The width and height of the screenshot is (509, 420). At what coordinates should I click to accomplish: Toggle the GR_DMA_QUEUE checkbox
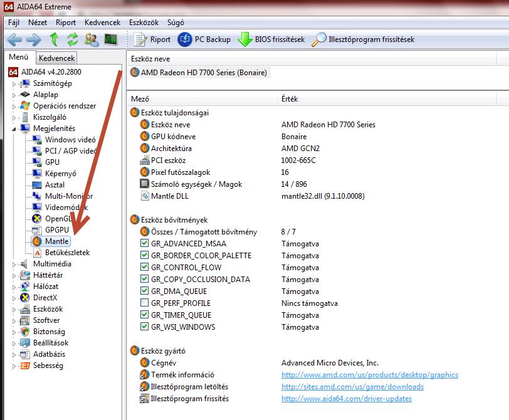144,290
